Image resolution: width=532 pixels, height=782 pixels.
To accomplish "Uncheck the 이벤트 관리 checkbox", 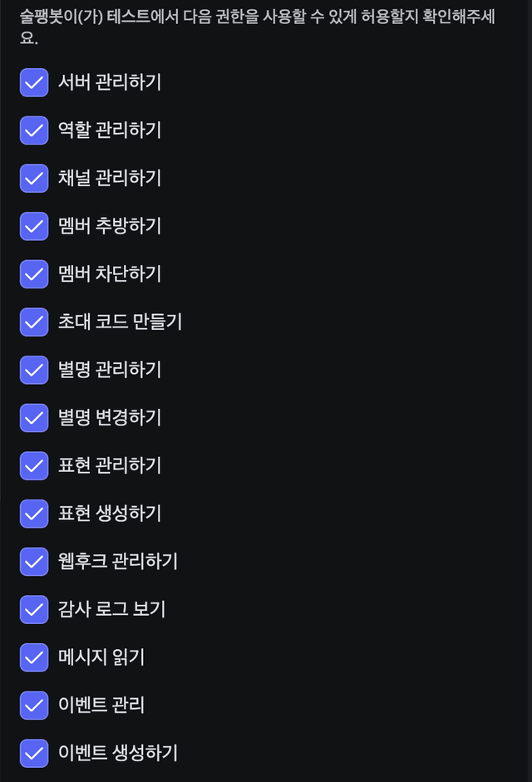I will click(34, 705).
